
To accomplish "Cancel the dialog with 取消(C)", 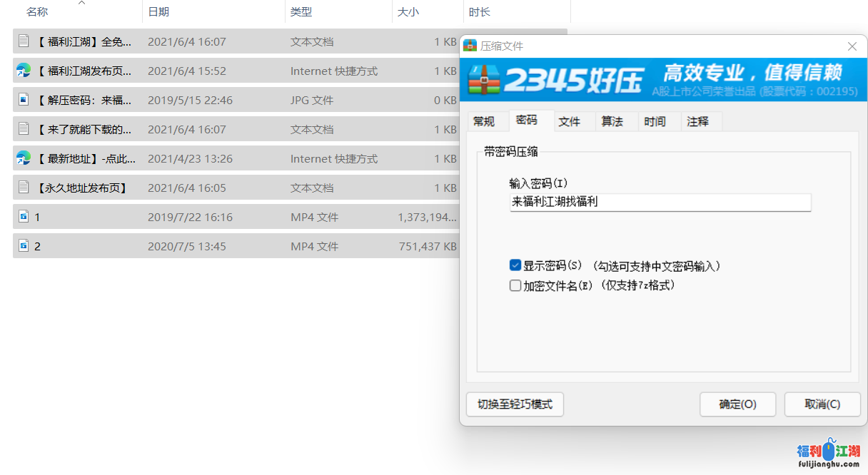I will (x=822, y=404).
